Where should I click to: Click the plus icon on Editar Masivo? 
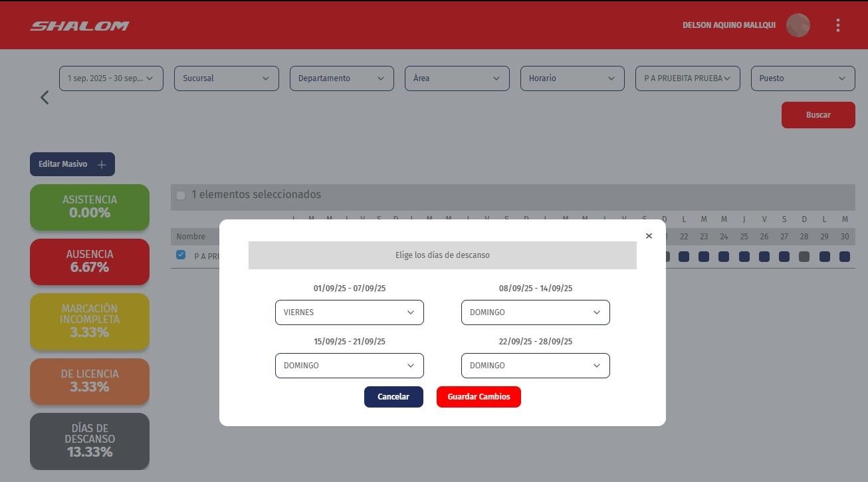pyautogui.click(x=102, y=164)
